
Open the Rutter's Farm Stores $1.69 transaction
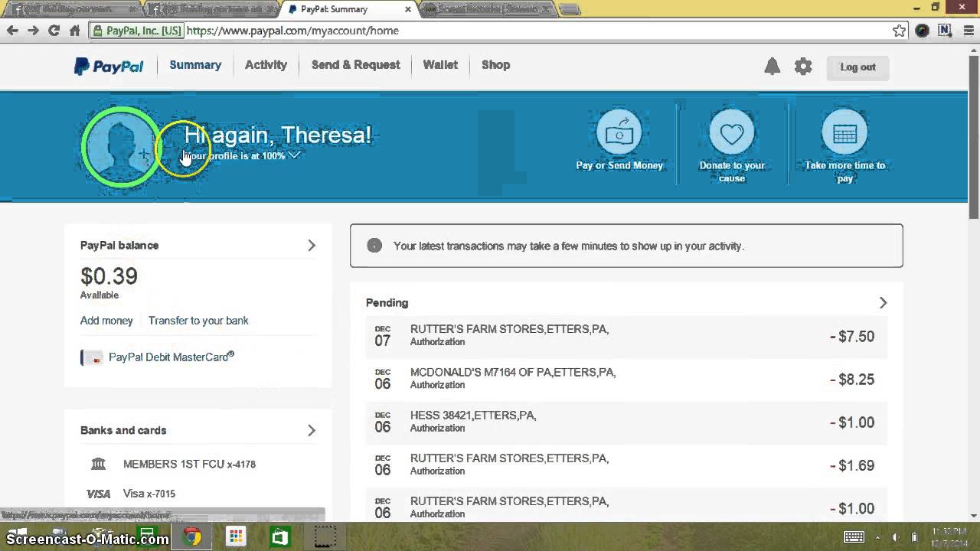pos(626,465)
